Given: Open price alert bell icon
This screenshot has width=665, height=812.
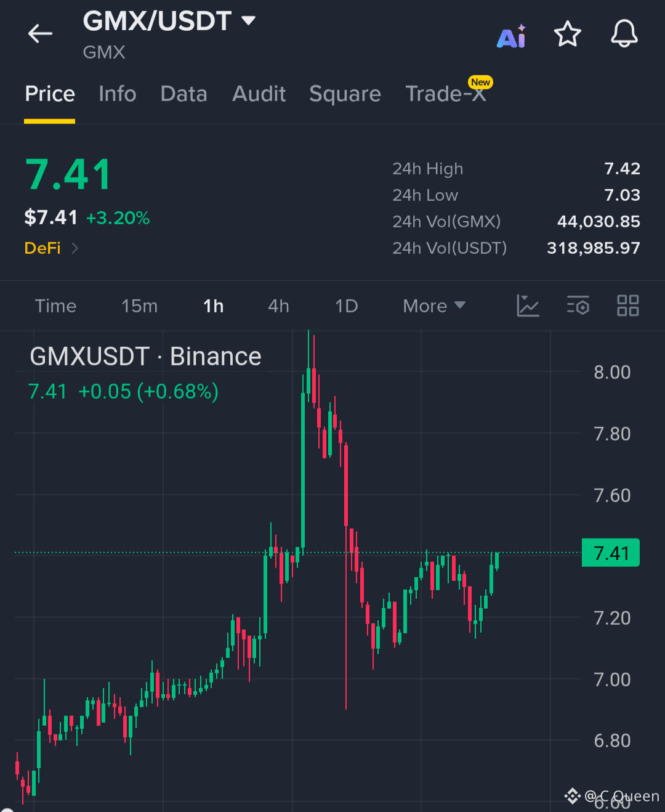Looking at the screenshot, I should [624, 33].
